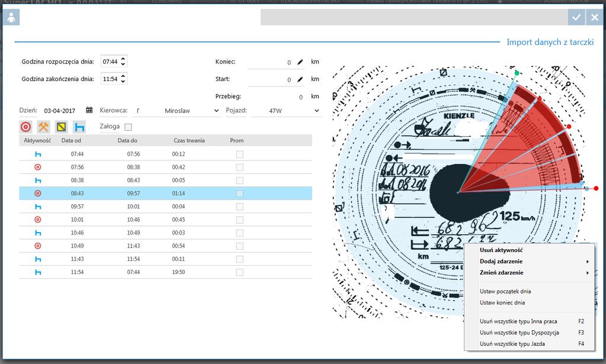Click driving icon in 10:01 row
606x364 pixels.
(38, 220)
